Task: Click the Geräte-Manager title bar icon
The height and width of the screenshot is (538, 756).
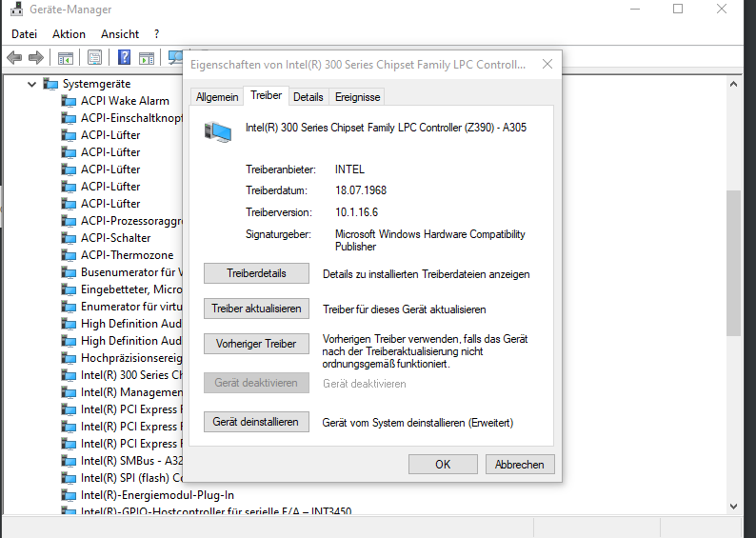Action: (x=16, y=9)
